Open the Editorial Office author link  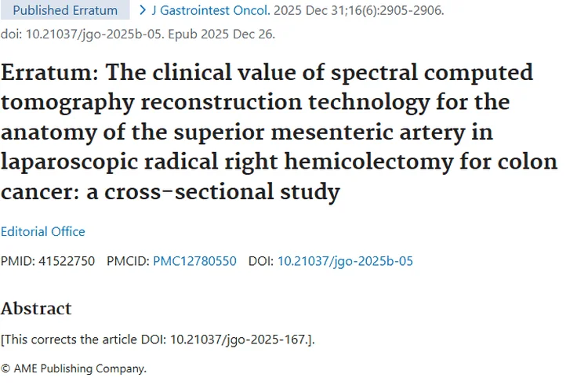[x=43, y=231]
